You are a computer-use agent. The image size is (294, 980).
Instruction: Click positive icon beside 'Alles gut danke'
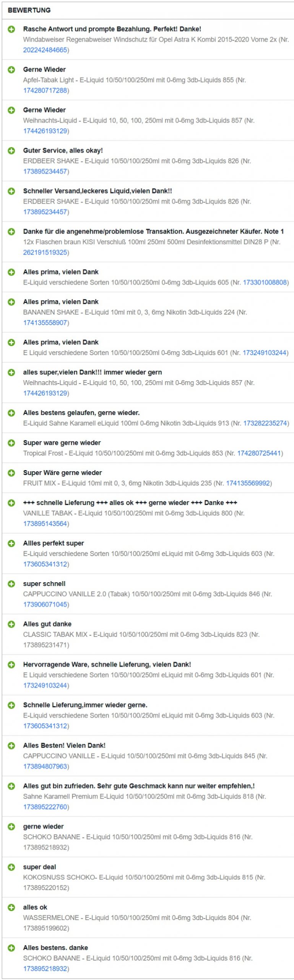coord(11,624)
